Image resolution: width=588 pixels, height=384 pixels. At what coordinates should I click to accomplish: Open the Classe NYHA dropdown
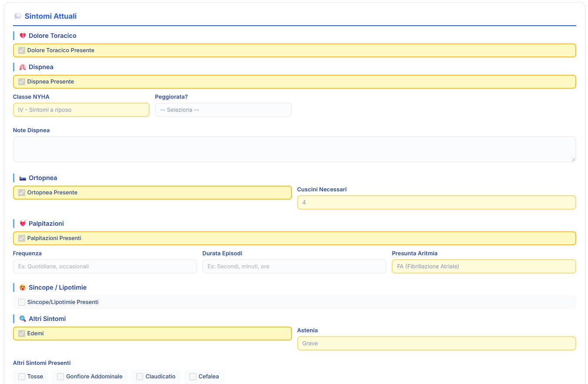tap(81, 110)
